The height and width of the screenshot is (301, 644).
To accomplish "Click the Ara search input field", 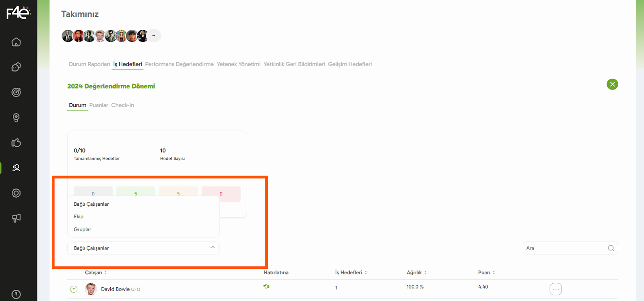I will coord(563,248).
